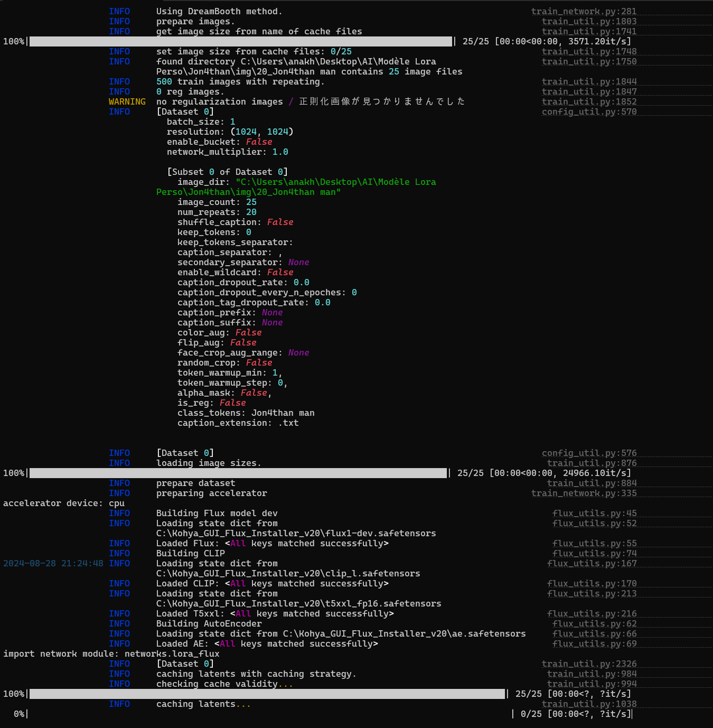
Task: Select the "batch_size: 1" setting line
Action: click(201, 122)
